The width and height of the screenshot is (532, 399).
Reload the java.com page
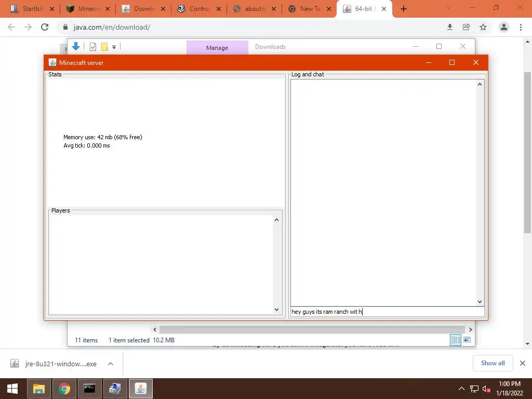45,27
